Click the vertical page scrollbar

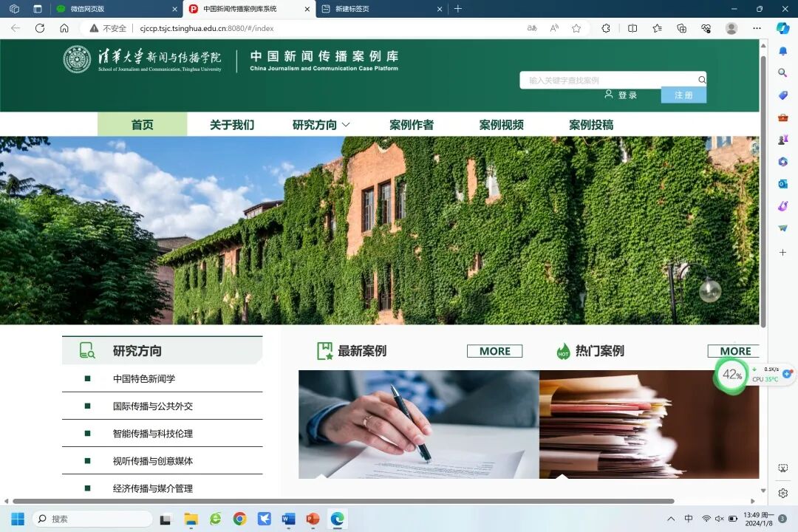(x=763, y=191)
